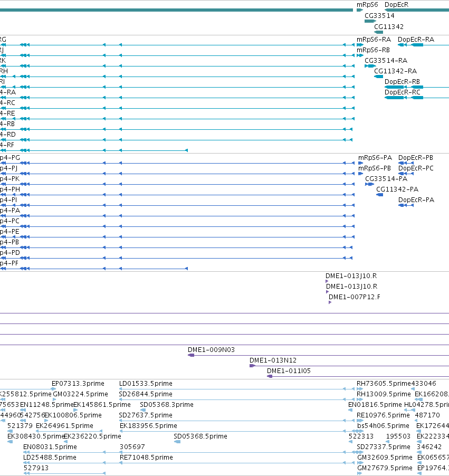Select CDS feature CG33514-PA
This screenshot has width=449, height=476.
coord(386,179)
